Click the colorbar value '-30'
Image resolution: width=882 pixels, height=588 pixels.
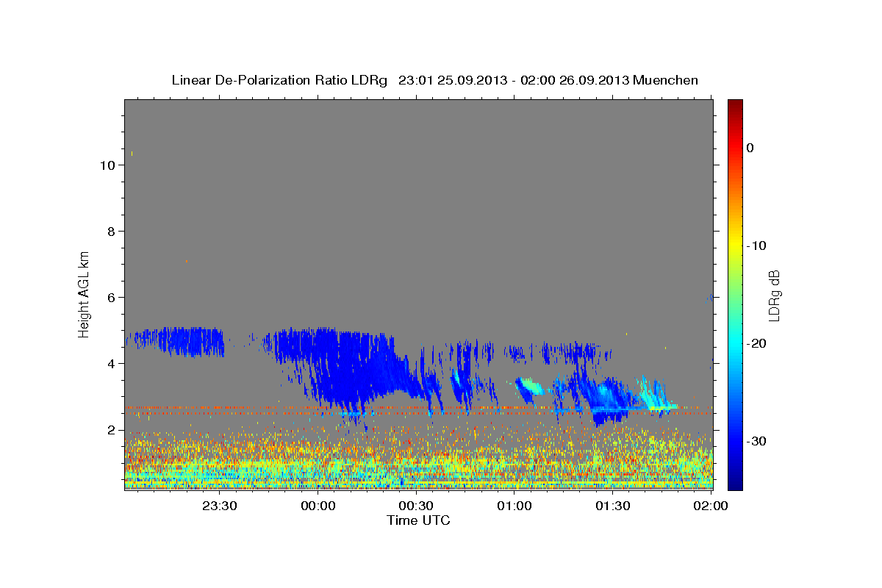click(x=757, y=441)
